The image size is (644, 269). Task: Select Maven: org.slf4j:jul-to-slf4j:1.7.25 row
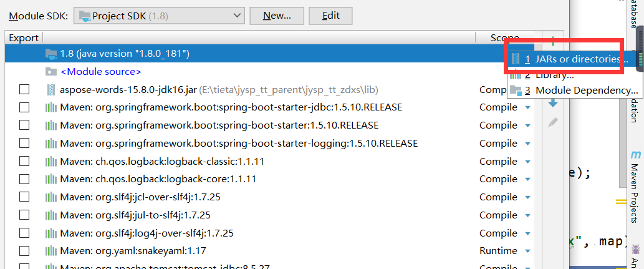click(x=269, y=215)
